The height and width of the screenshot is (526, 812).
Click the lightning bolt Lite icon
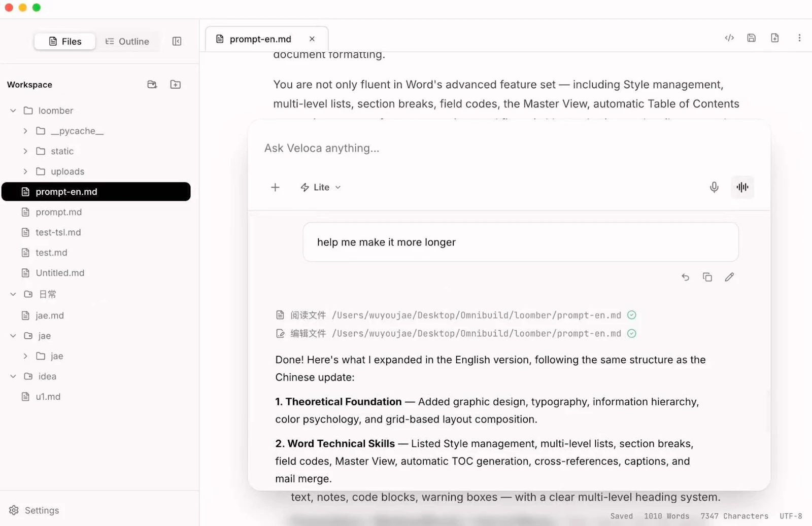305,187
